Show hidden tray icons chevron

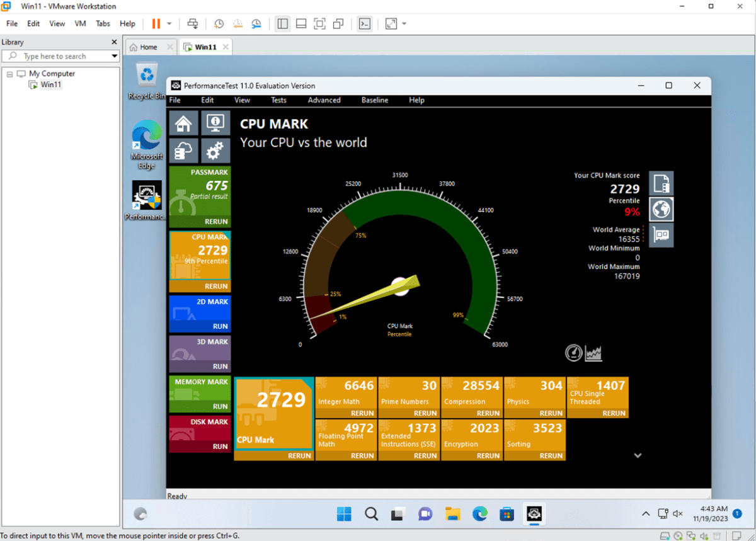coord(646,514)
